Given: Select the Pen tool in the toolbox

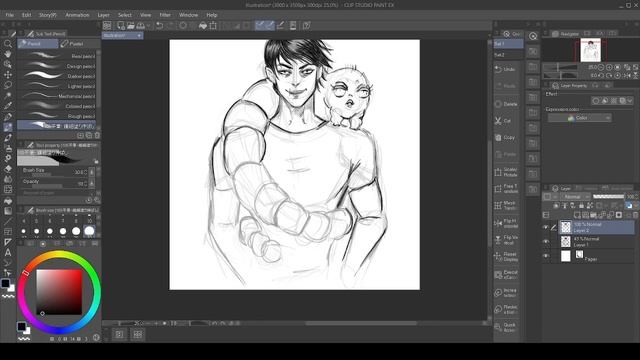Looking at the screenshot, I should [8, 117].
